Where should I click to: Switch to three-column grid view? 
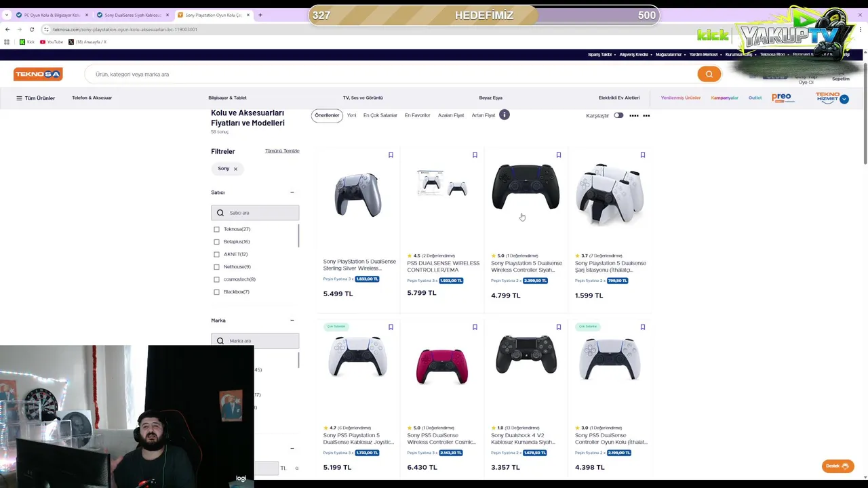[646, 116]
